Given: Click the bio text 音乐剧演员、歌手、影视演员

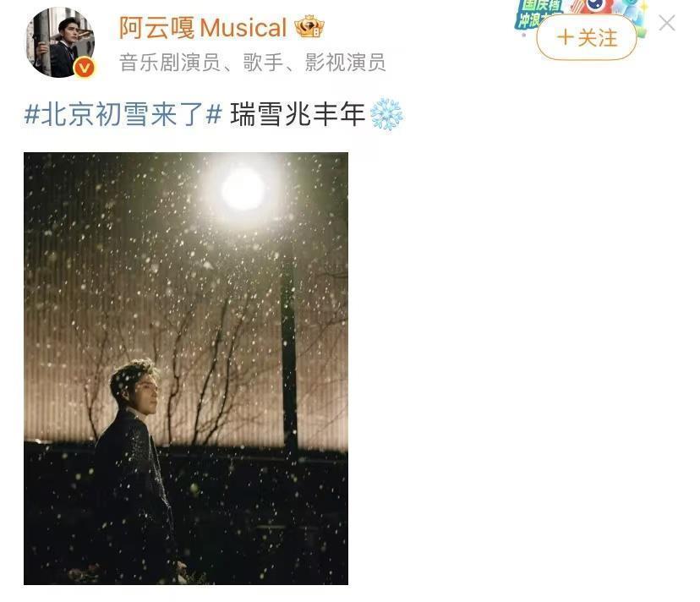Looking at the screenshot, I should point(252,62).
